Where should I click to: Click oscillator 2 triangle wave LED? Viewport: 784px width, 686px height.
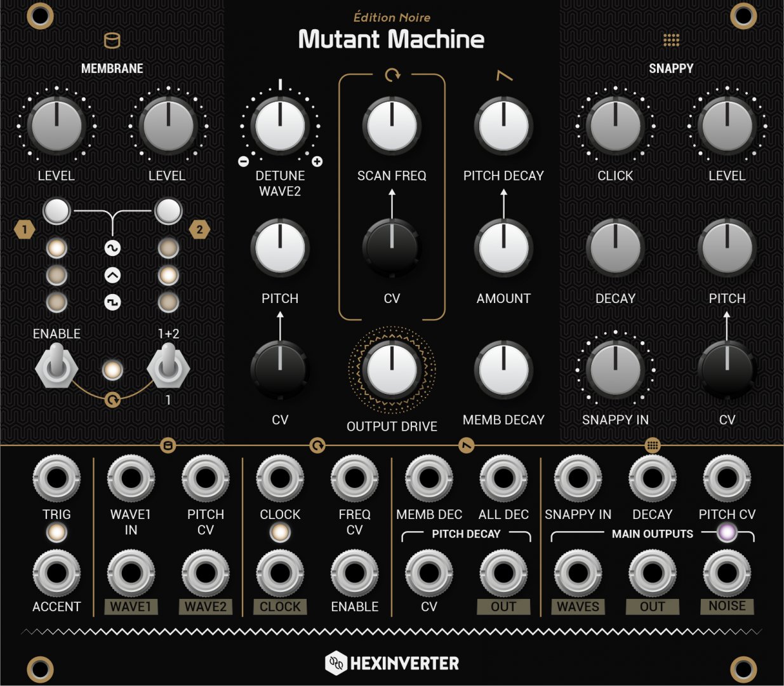(168, 275)
